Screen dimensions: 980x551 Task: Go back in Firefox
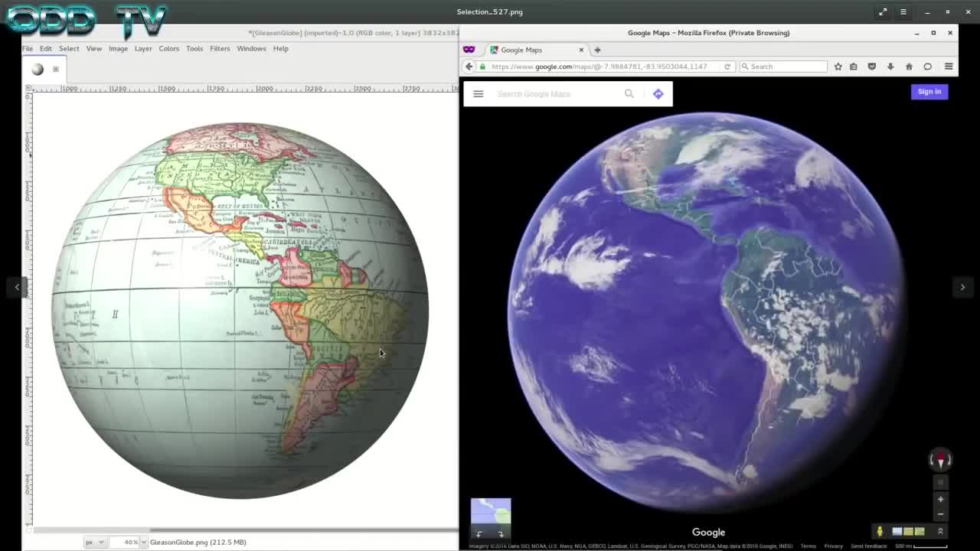[x=469, y=67]
